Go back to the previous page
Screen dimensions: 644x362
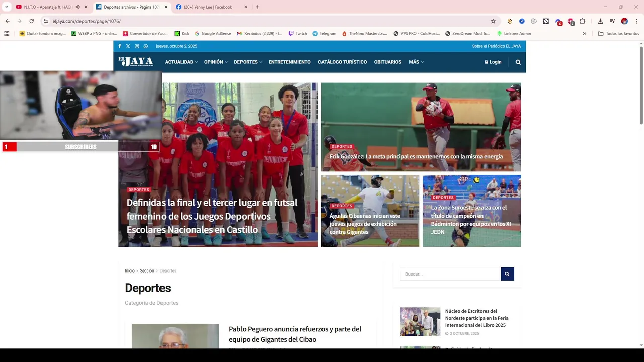[x=8, y=21]
